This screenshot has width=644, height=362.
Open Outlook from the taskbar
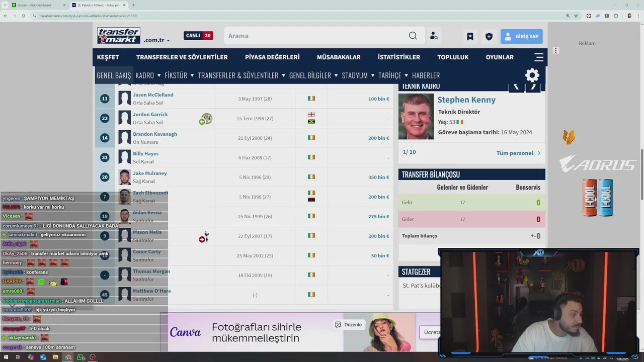coord(43,357)
